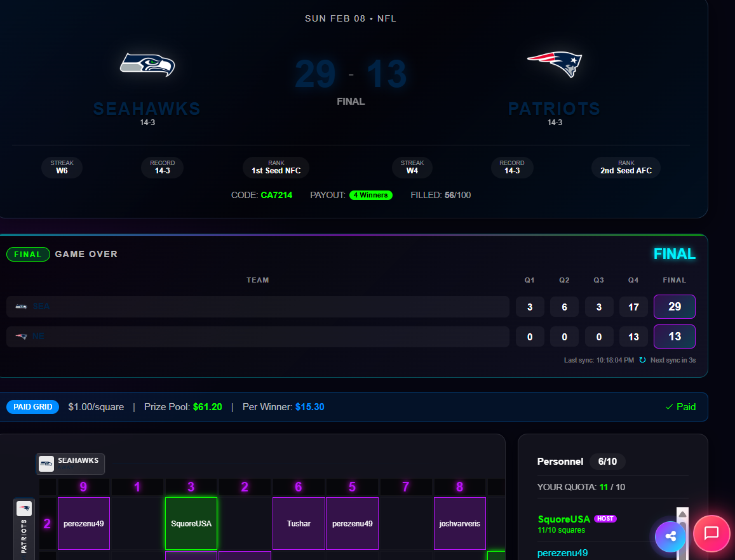Click the NE logo in the box score

[x=20, y=337]
